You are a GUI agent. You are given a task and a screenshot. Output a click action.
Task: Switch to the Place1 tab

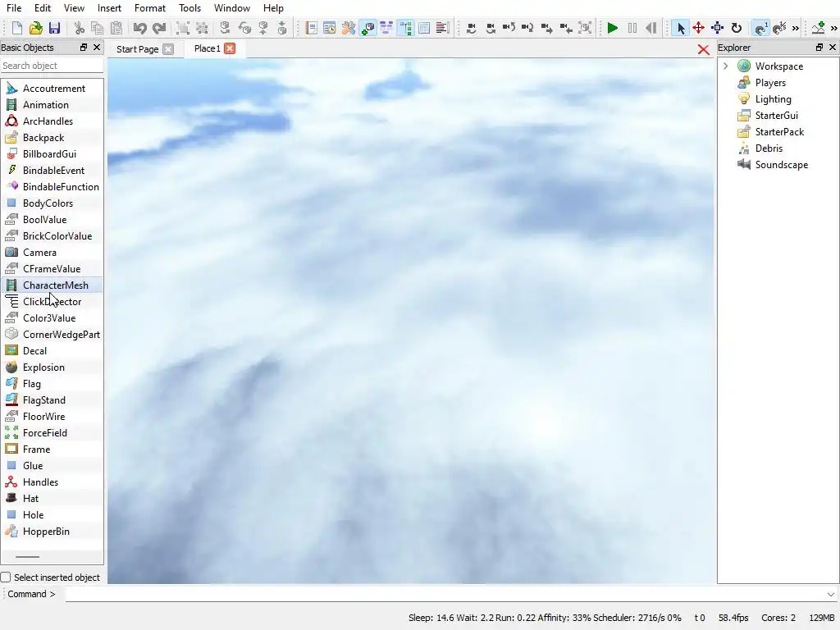(207, 48)
